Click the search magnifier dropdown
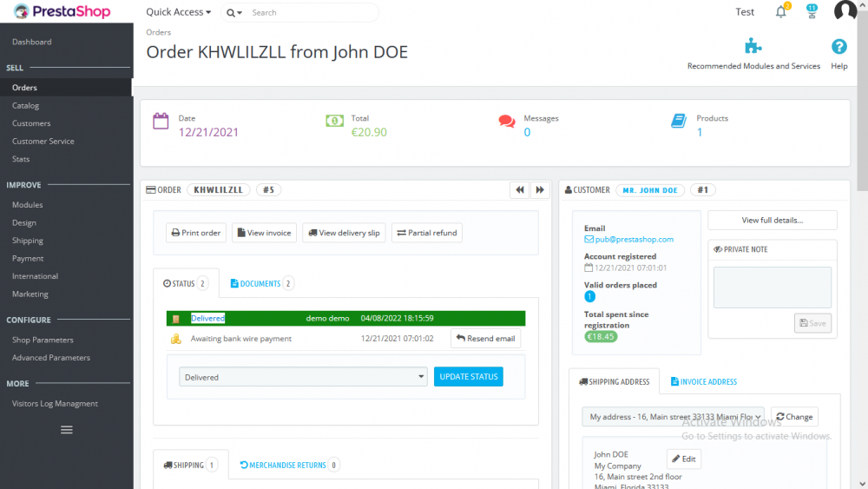 tap(234, 13)
